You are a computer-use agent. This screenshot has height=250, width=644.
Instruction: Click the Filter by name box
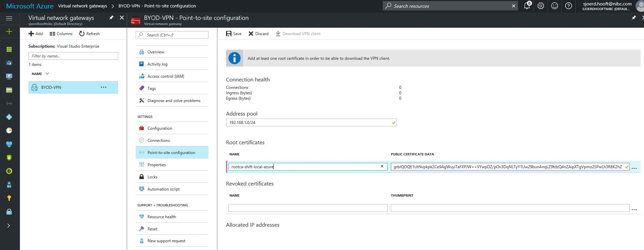coord(73,56)
